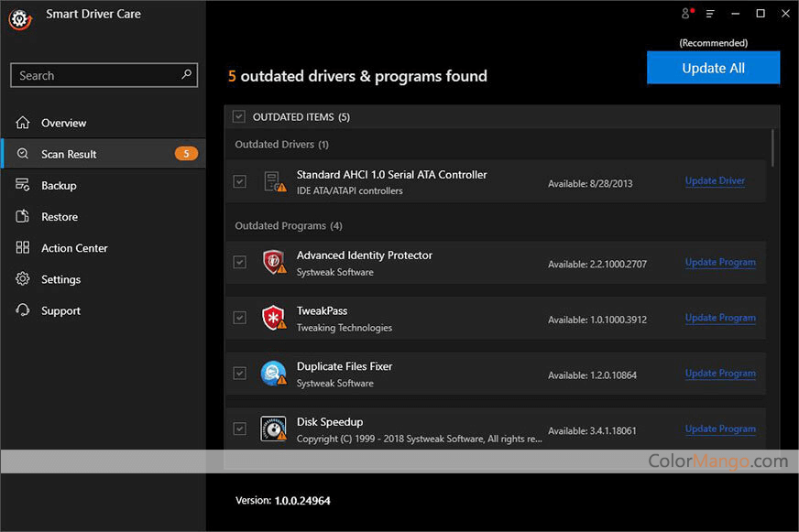
Task: Click the Advanced Identity Protector shield icon
Action: click(274, 262)
